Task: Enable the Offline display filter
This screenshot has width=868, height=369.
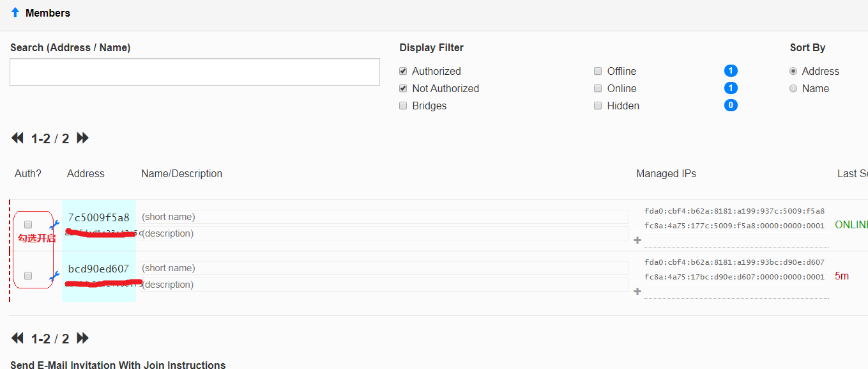Action: [x=598, y=71]
